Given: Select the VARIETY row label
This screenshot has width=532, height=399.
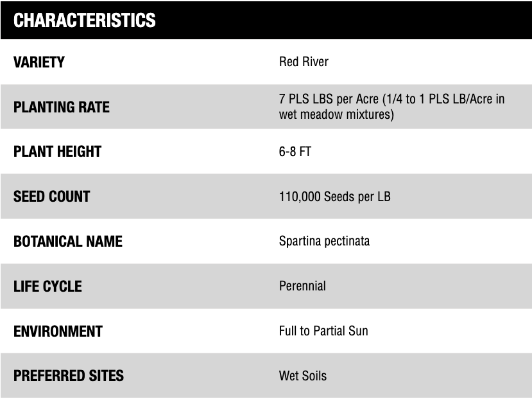Looking at the screenshot, I should (x=39, y=62).
